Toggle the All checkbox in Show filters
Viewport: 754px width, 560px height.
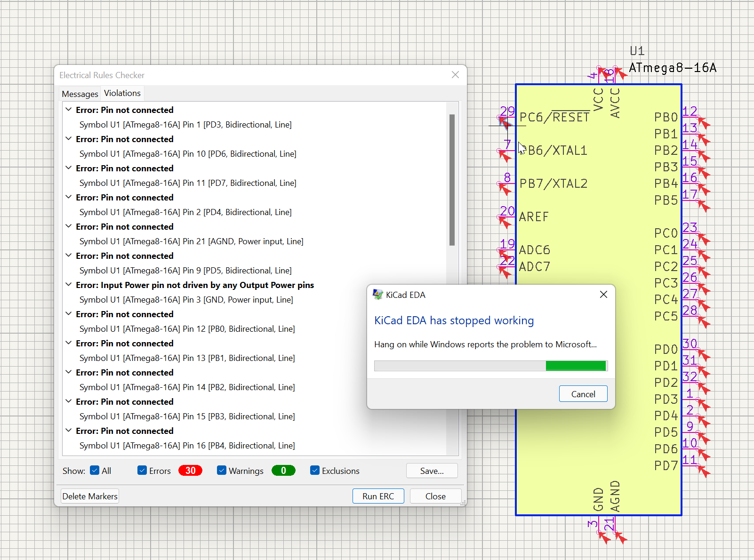[x=95, y=471]
